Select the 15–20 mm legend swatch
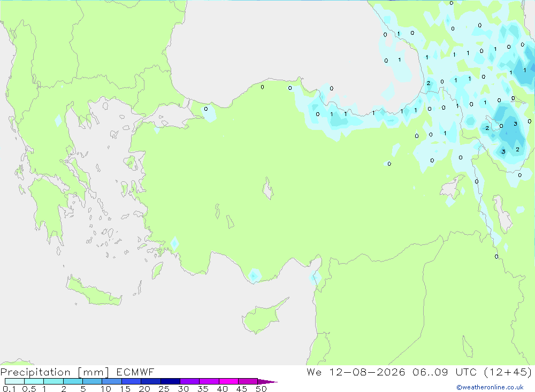This screenshot has height=392, width=535. (132, 381)
